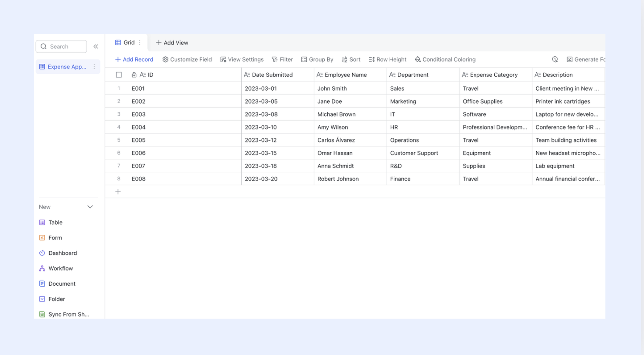This screenshot has width=644, height=355.
Task: Collapse the sidebar with double-chevron icon
Action: pos(96,46)
